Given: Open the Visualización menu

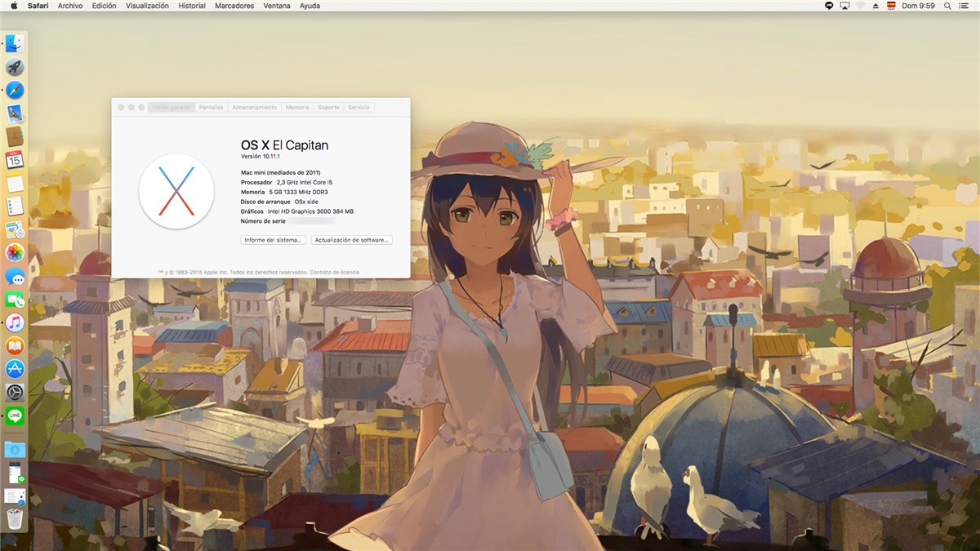Looking at the screenshot, I should [x=147, y=6].
